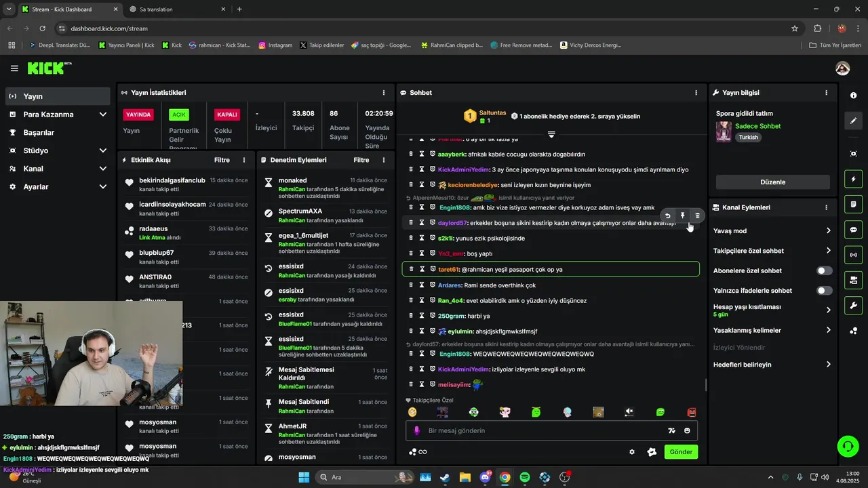This screenshot has width=868, height=488.
Task: Toggle the wrench widget icon in right rail
Action: tap(854, 305)
